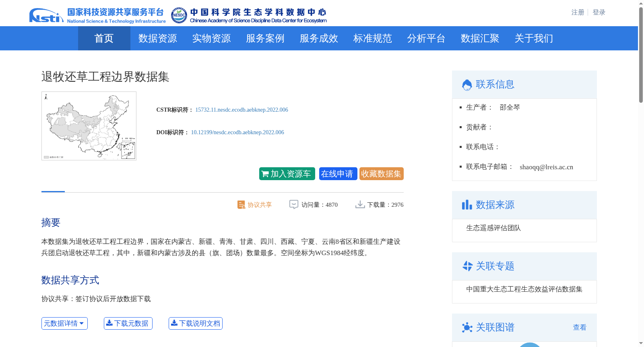Viewport: 644px width, 347px height.
Task: Click the NESDC round logo
Action: 179,15
